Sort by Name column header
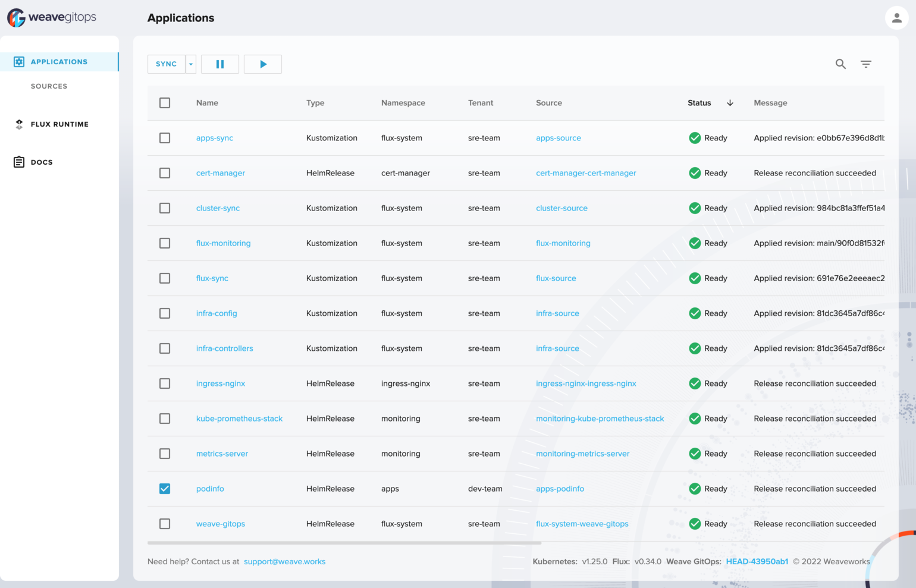This screenshot has height=588, width=916. 207,103
